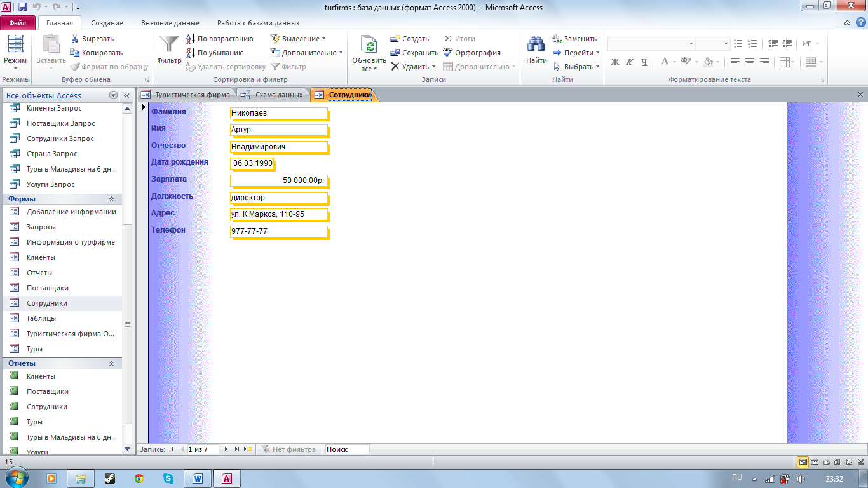
Task: Open the Удалить dropdown arrow
Action: coord(433,67)
